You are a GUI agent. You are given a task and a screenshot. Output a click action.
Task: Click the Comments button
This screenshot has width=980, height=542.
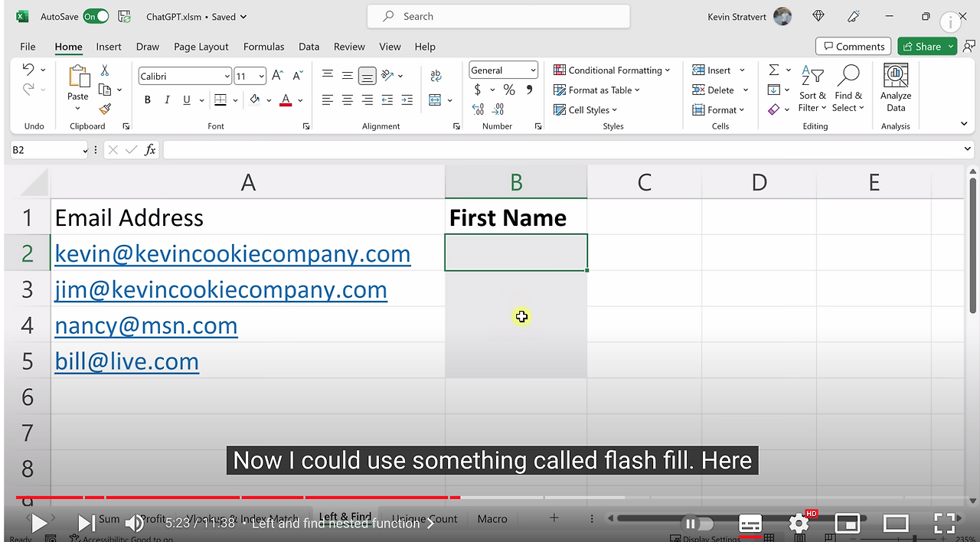point(853,47)
